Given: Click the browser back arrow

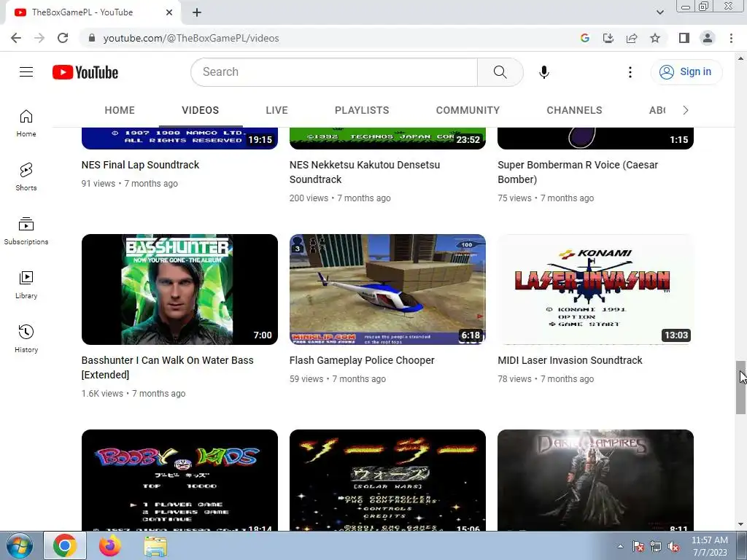Looking at the screenshot, I should pos(16,38).
